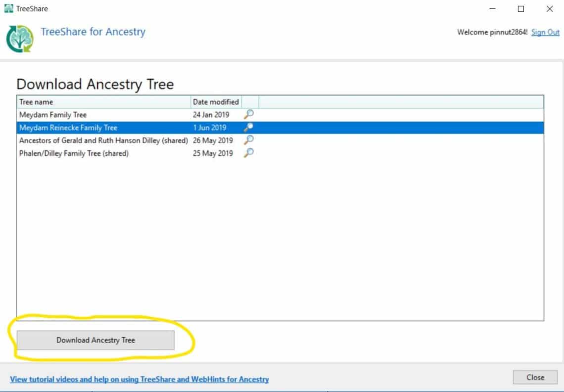
Task: Sign out of the pinnut2864 account
Action: point(545,32)
